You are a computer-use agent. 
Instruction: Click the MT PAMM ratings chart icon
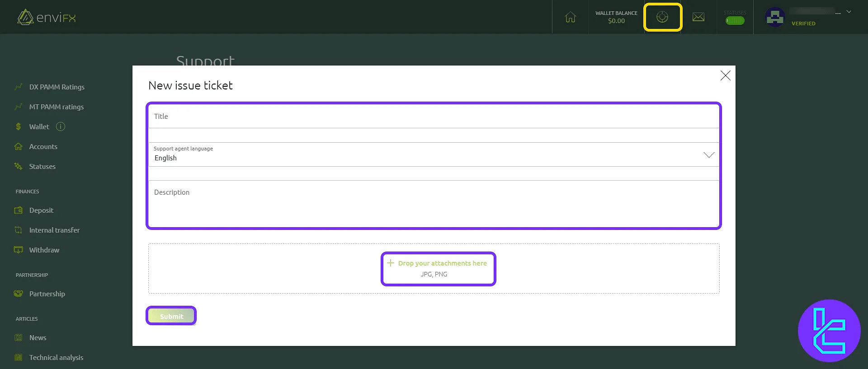coord(18,107)
